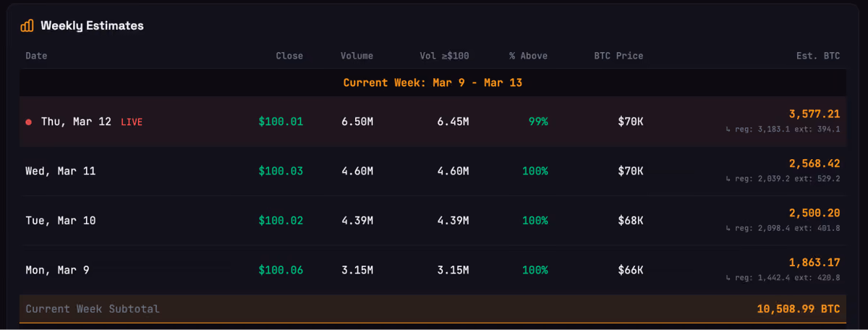Select the Mon, Mar 9 date cell
This screenshot has width=868, height=330.
tap(57, 270)
